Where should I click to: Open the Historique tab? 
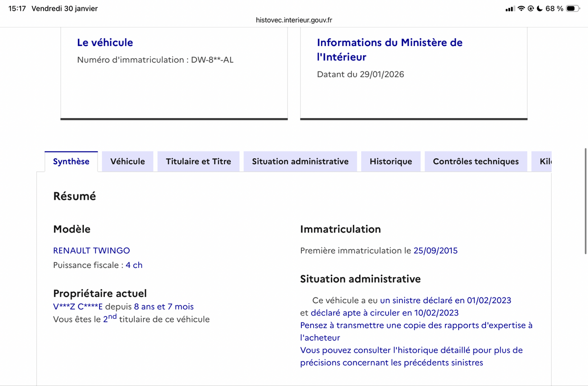coord(391,162)
